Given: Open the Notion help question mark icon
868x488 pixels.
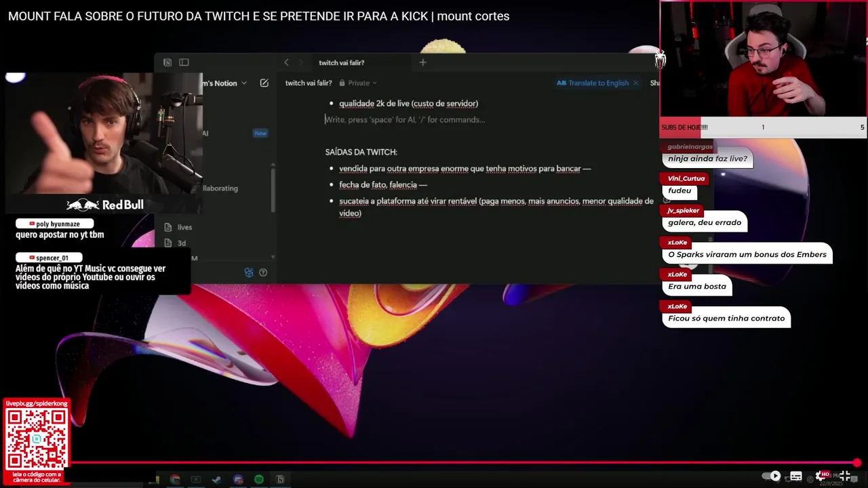Looking at the screenshot, I should click(263, 272).
